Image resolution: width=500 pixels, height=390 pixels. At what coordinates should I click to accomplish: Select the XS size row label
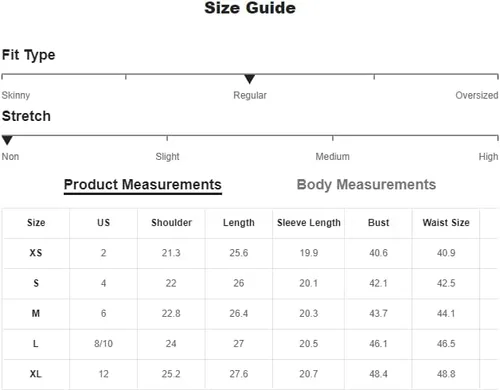tap(36, 253)
